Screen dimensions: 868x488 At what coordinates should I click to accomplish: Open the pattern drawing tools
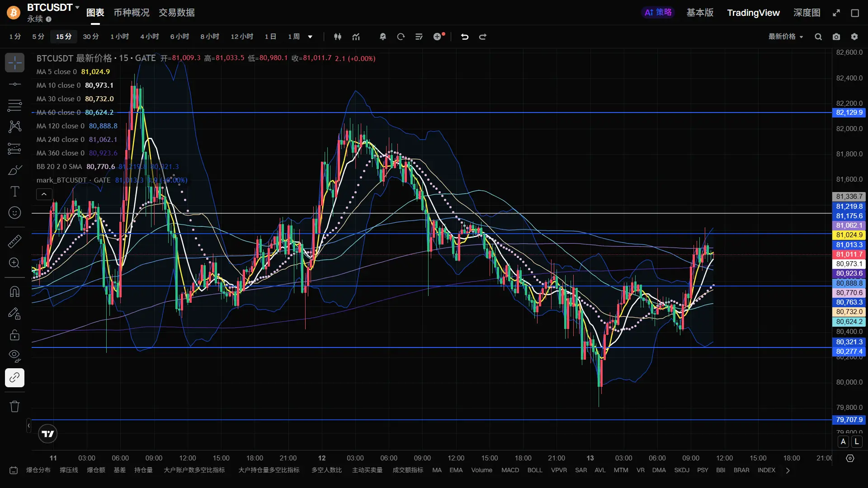click(x=14, y=127)
